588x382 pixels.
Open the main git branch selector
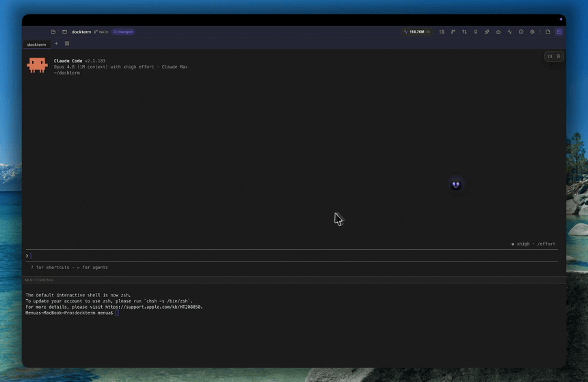(101, 32)
